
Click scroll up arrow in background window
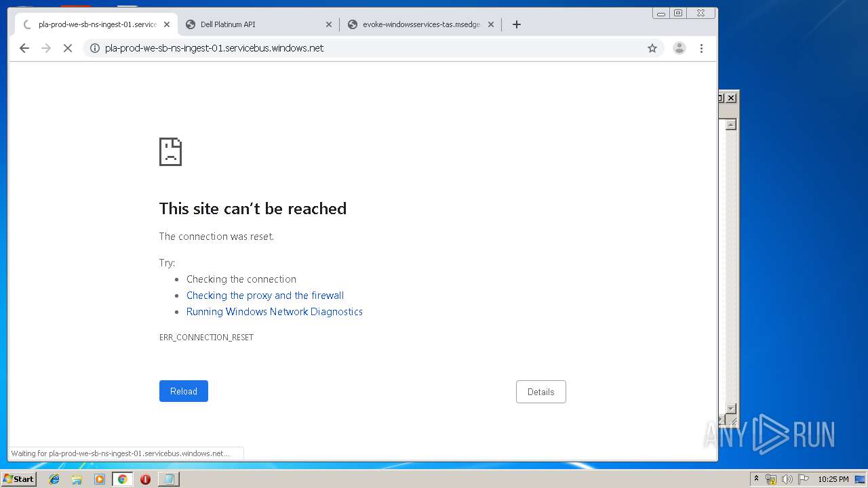730,125
